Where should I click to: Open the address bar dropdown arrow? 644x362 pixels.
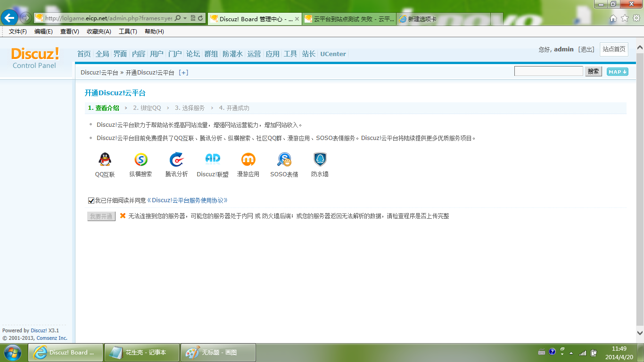pyautogui.click(x=185, y=18)
